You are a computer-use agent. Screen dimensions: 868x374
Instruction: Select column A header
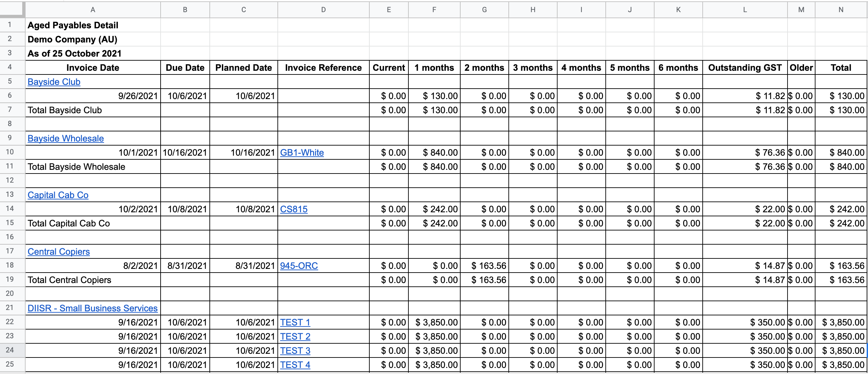click(x=93, y=10)
